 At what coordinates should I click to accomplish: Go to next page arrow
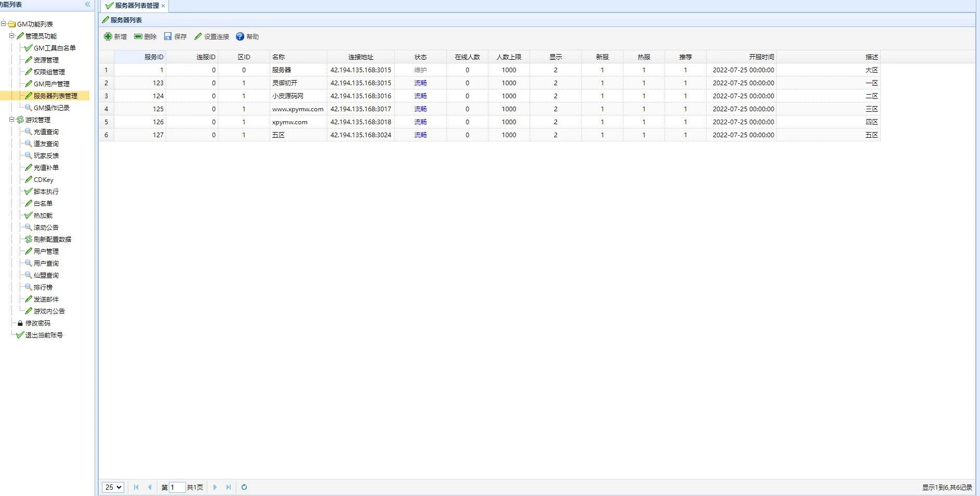coord(215,487)
